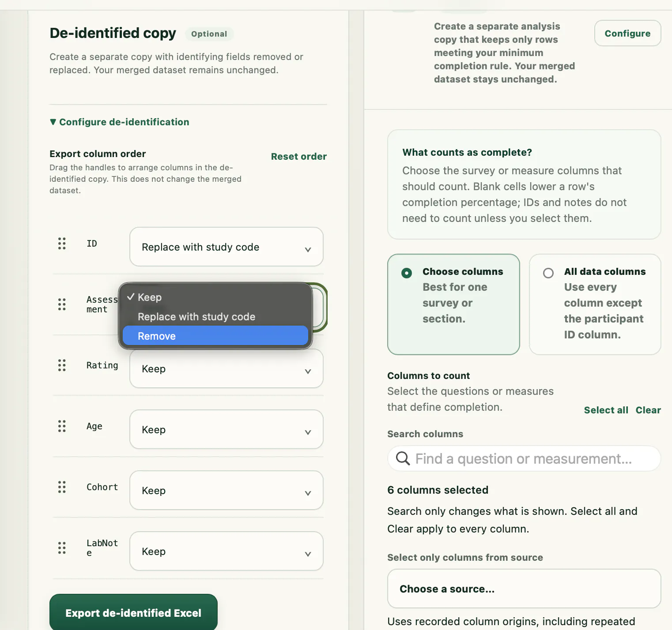Viewport: 672px width, 630px height.
Task: Click Select all for columns to count
Action: (606, 410)
